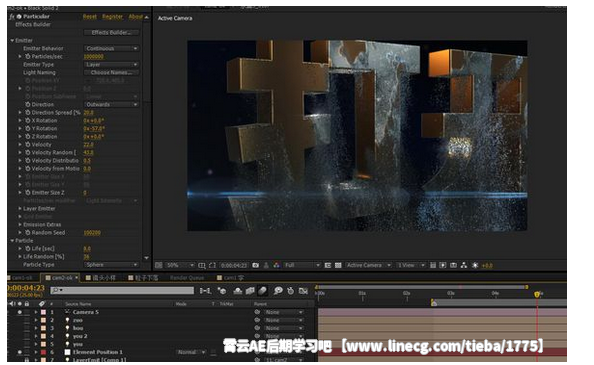Click label color of Camera 5 layer
This screenshot has width=594, height=365.
44,312
